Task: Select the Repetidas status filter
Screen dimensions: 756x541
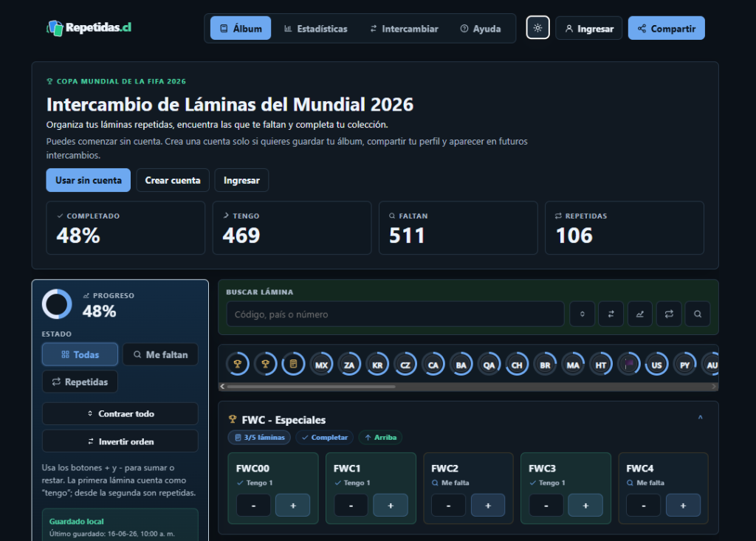Action: [x=80, y=382]
